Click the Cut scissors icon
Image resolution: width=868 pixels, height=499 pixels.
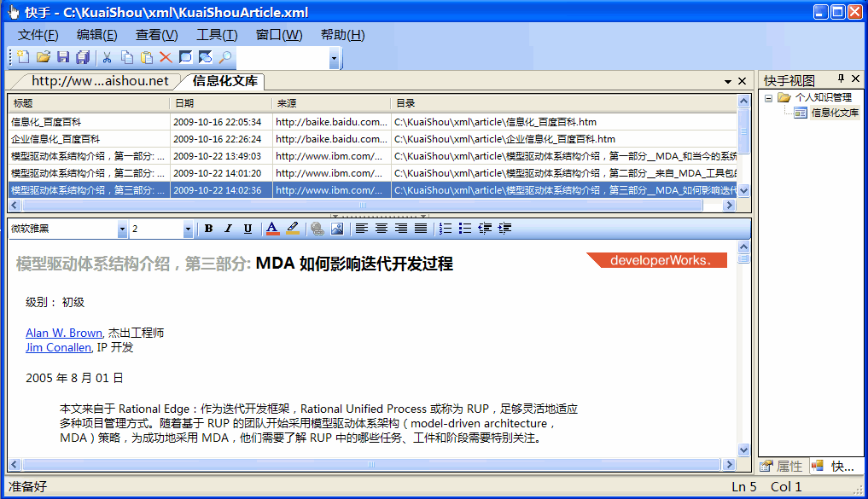pyautogui.click(x=108, y=57)
